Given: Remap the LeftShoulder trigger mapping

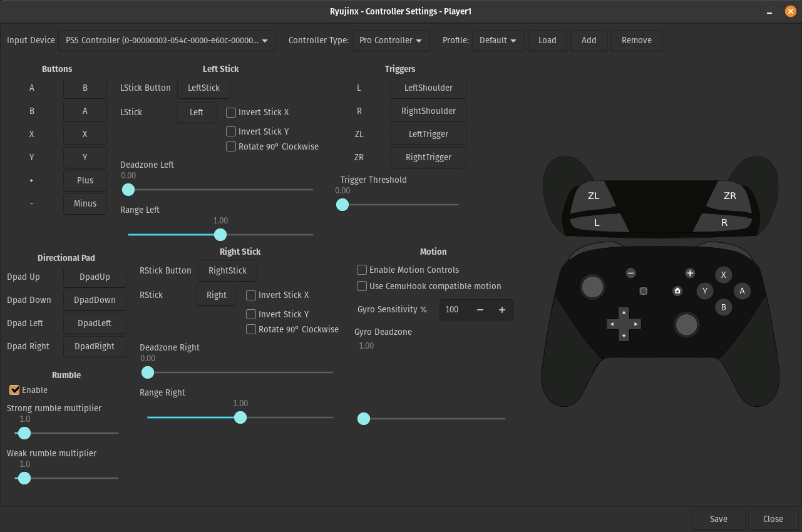Looking at the screenshot, I should 428,88.
